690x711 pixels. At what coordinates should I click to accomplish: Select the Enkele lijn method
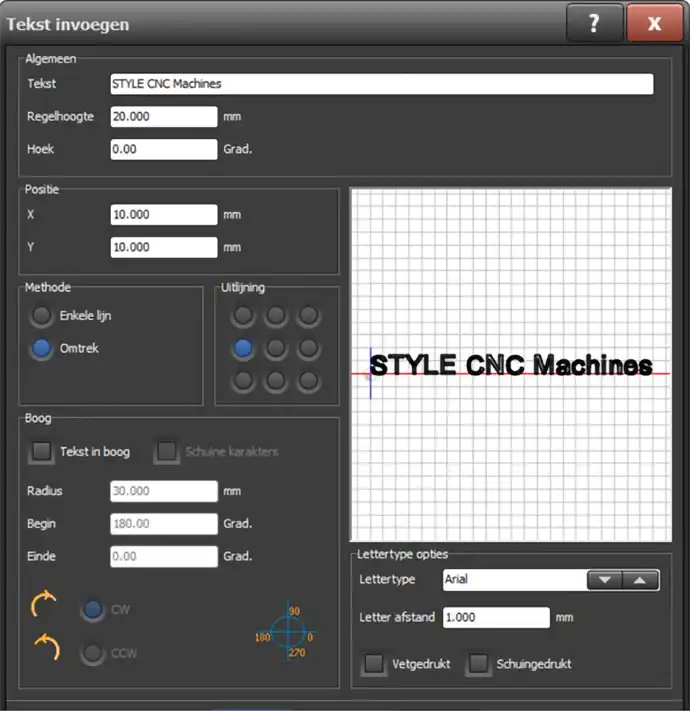click(41, 316)
